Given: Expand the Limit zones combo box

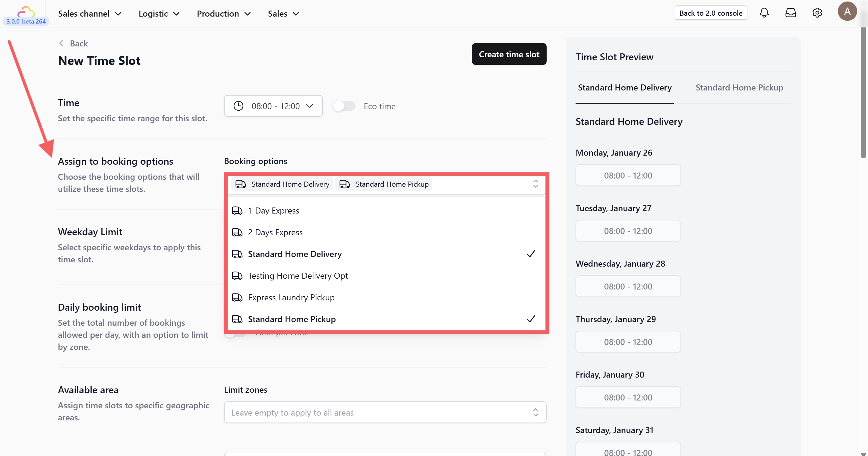Looking at the screenshot, I should (x=385, y=413).
